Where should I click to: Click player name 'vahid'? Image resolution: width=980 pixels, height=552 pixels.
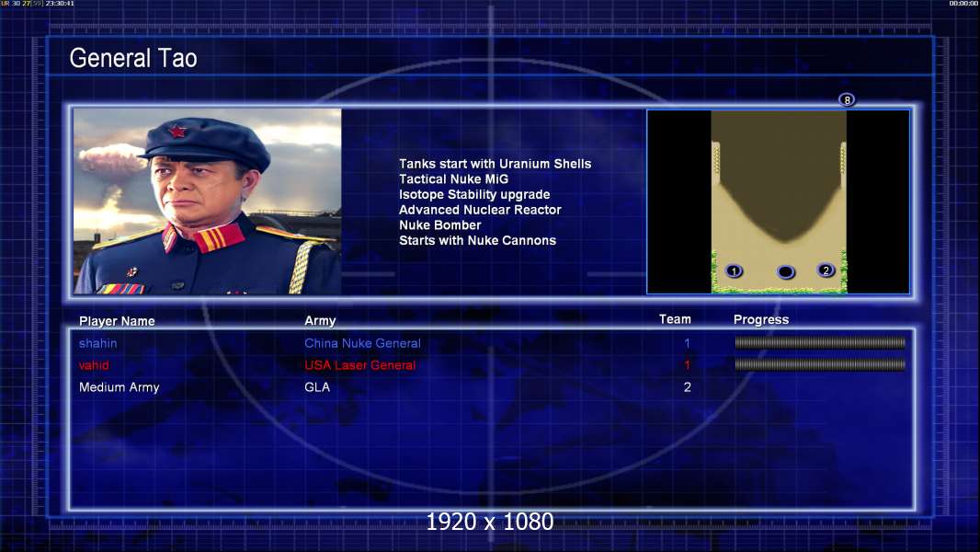(x=94, y=365)
